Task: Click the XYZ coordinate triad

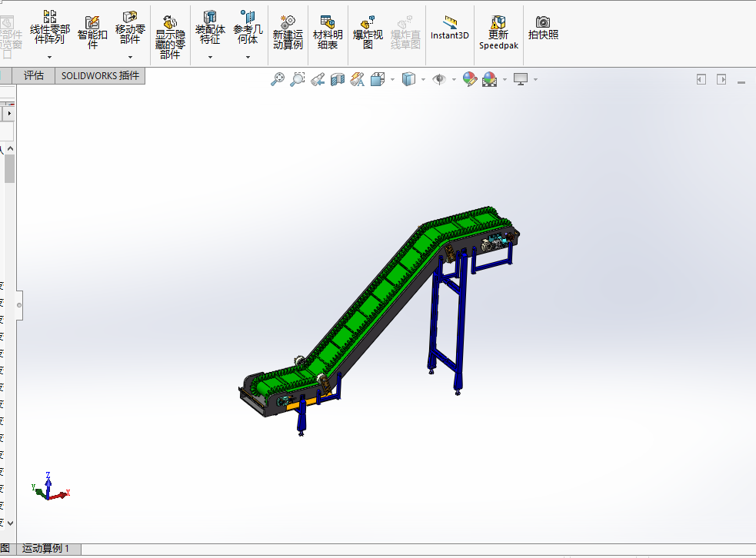Action: click(x=51, y=487)
